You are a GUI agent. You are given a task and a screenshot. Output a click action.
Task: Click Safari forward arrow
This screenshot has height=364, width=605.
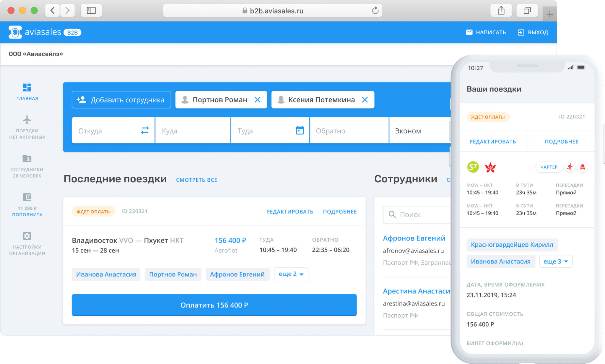67,11
